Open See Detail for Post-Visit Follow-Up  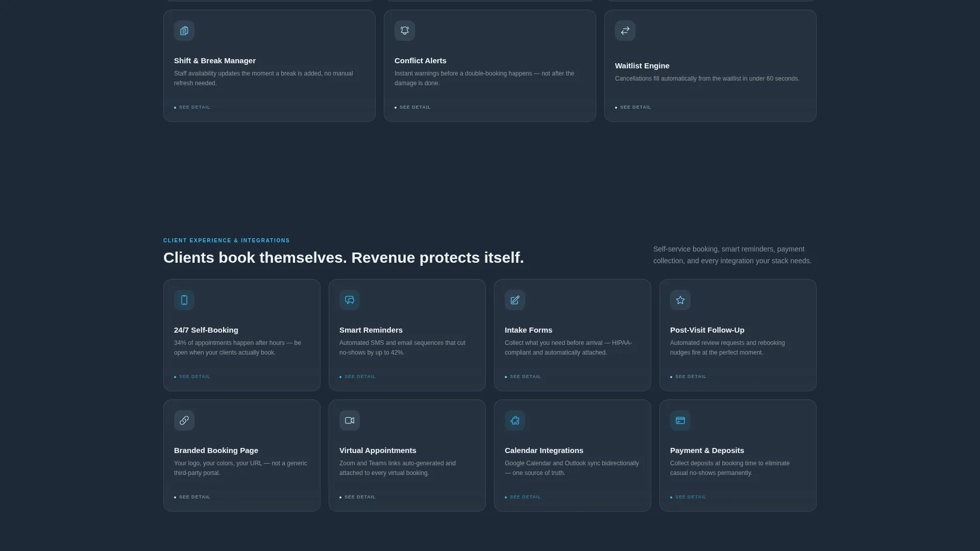point(689,377)
